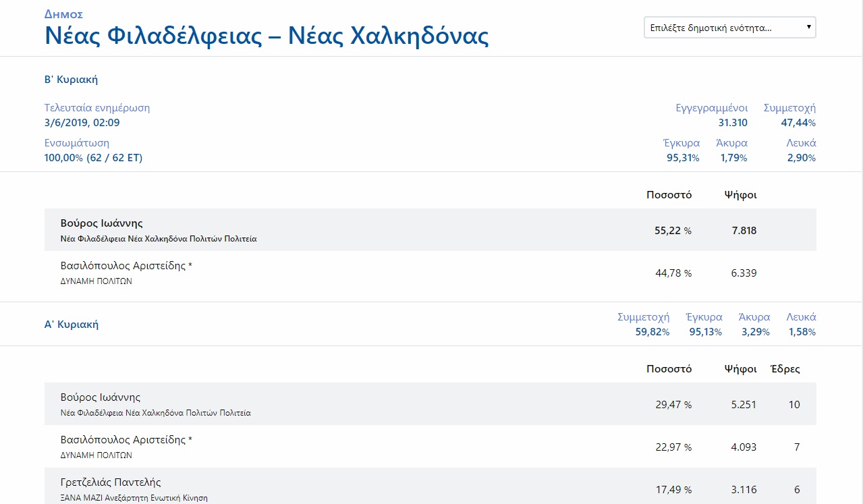Click Βούρος Ιωάννης in the Β' Κυριακή results

click(101, 223)
